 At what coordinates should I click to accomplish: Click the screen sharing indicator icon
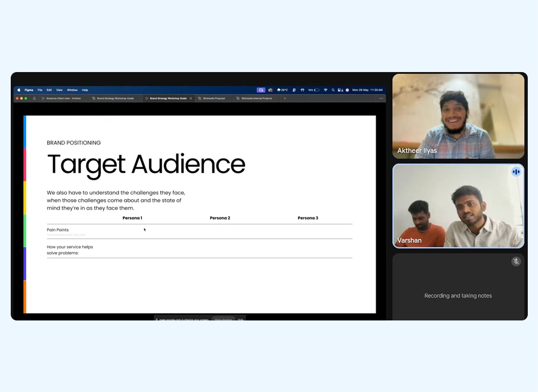[x=261, y=90]
